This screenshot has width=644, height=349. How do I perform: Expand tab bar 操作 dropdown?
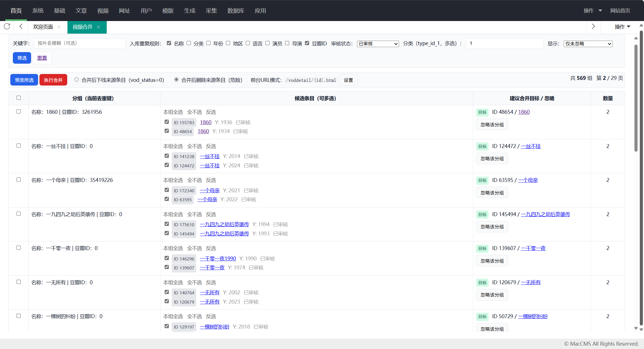click(622, 27)
